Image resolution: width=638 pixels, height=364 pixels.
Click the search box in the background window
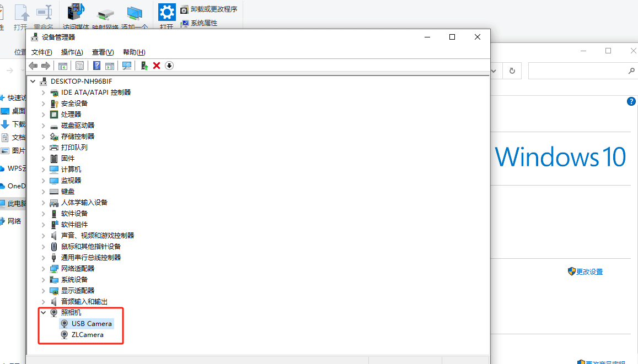coord(577,71)
